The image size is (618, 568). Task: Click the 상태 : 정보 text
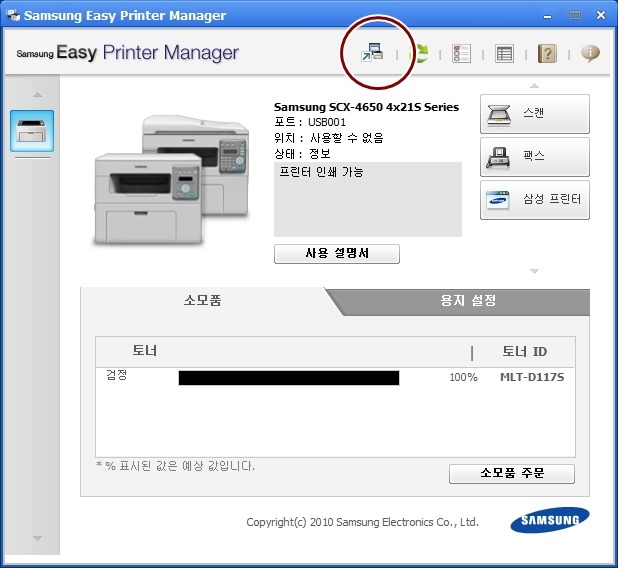click(302, 154)
